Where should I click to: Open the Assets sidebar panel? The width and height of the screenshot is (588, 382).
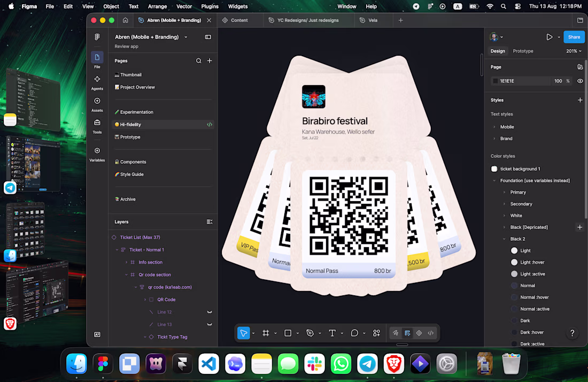click(x=97, y=101)
